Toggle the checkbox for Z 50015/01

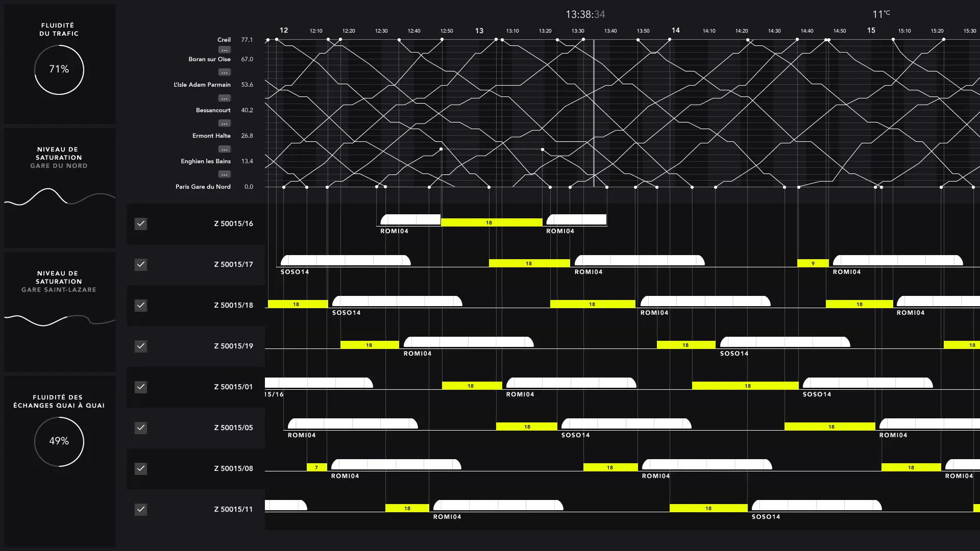[x=141, y=387]
